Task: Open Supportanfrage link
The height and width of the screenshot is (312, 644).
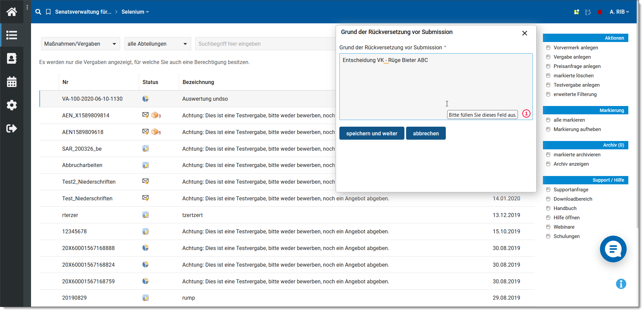Action: pyautogui.click(x=571, y=190)
